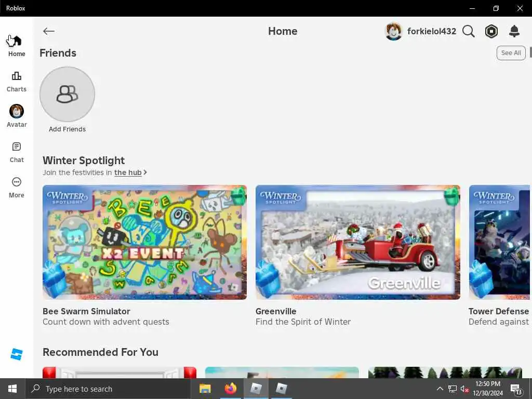Open File Explorer from taskbar

(205, 389)
